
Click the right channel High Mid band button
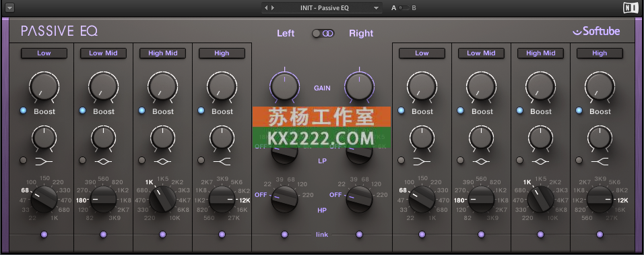pyautogui.click(x=540, y=53)
